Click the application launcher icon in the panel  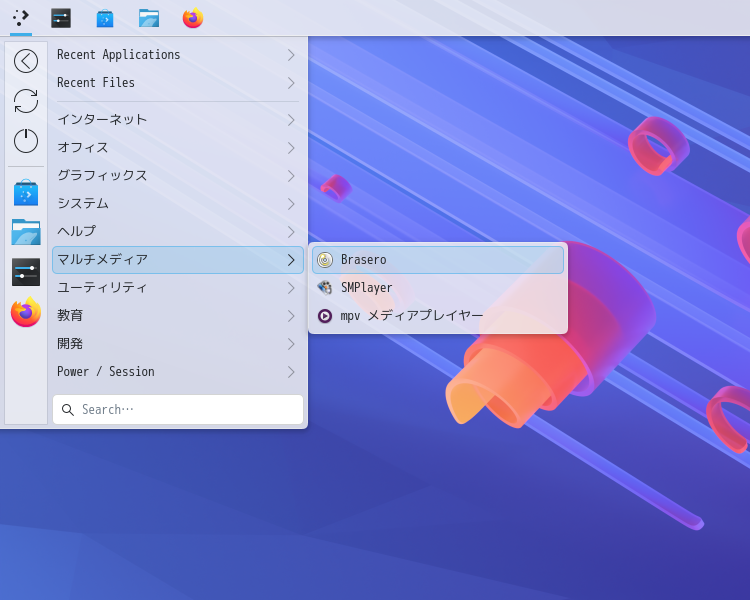[x=21, y=18]
